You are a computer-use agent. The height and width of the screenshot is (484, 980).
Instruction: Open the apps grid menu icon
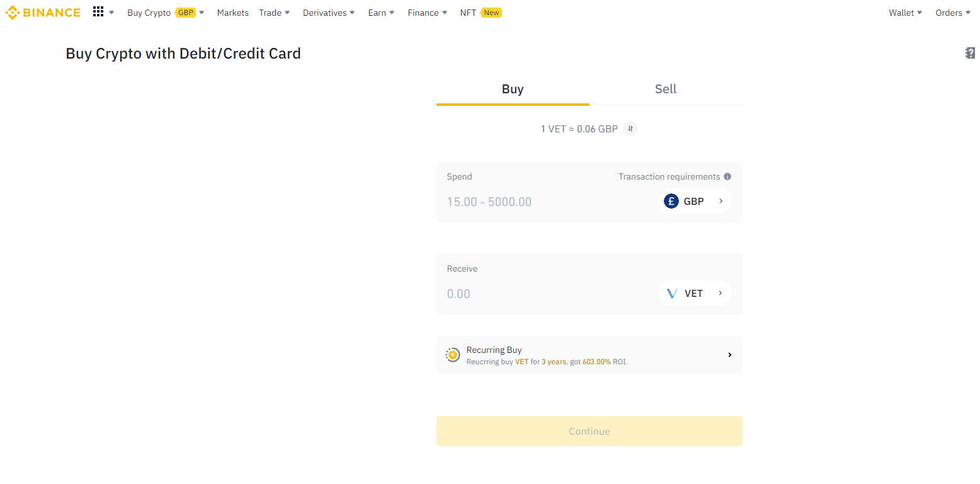click(x=98, y=12)
